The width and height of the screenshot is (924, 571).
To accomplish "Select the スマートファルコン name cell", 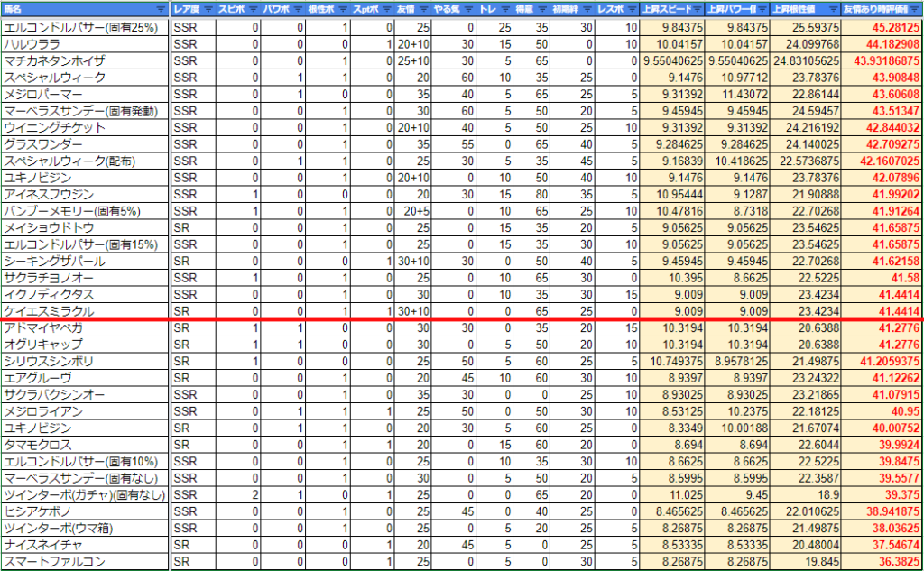I will coord(86,562).
